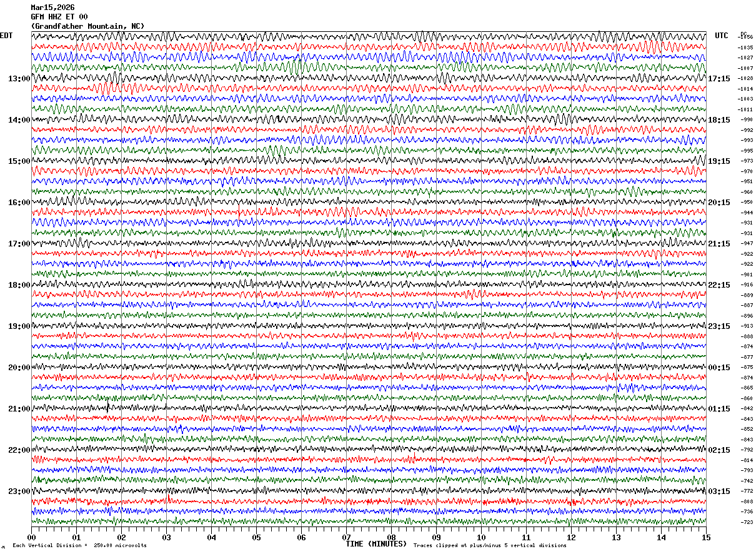Click the 00:15 UTC time label
756x554 pixels.
(719, 368)
